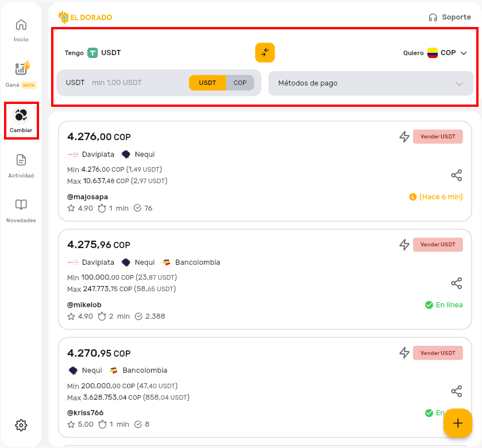Image resolution: width=482 pixels, height=448 pixels.
Task: Click Vender USDT on the majosapa offer
Action: [438, 137]
